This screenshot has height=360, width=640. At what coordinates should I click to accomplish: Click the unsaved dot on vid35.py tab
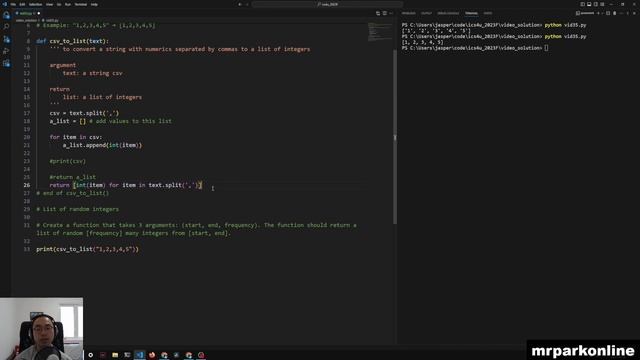point(39,13)
